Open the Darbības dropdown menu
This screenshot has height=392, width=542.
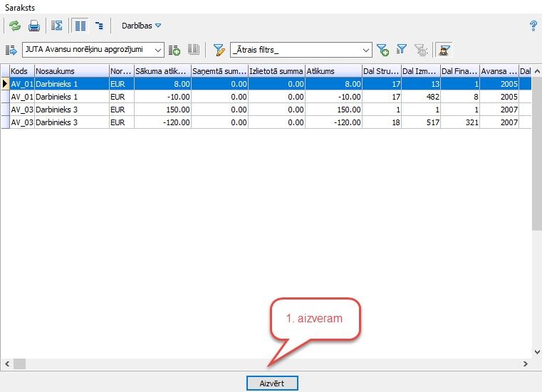point(141,26)
